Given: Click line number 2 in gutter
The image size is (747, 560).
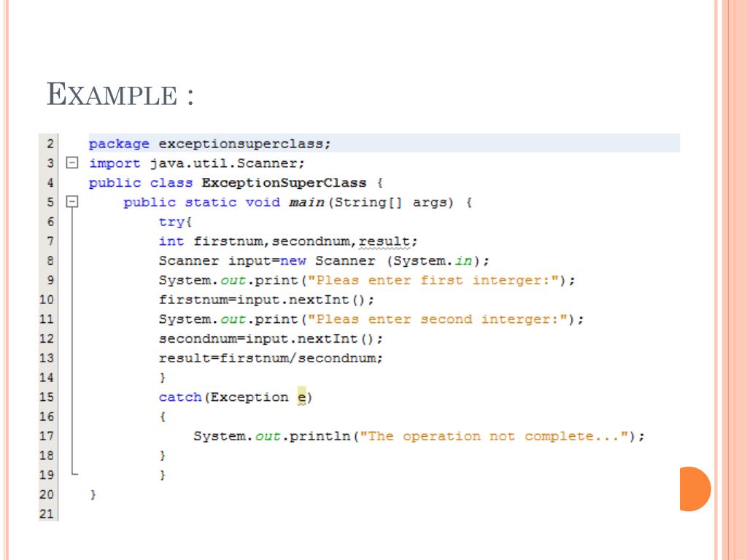Looking at the screenshot, I should [50, 144].
